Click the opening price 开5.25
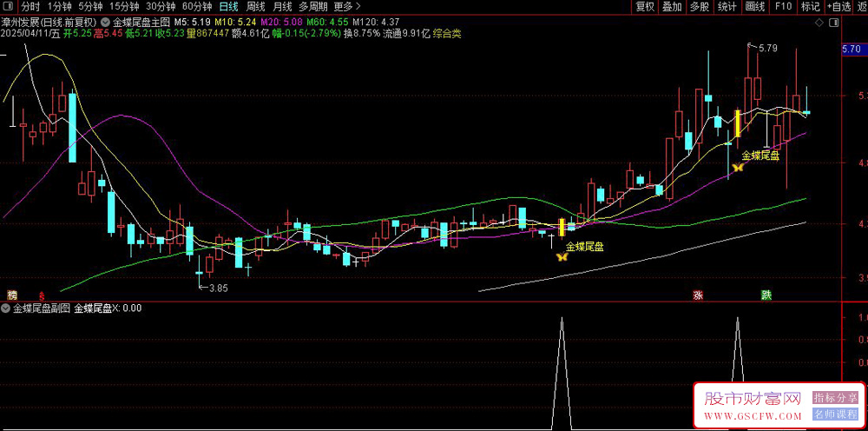This screenshot has height=431, width=868. tap(77, 33)
